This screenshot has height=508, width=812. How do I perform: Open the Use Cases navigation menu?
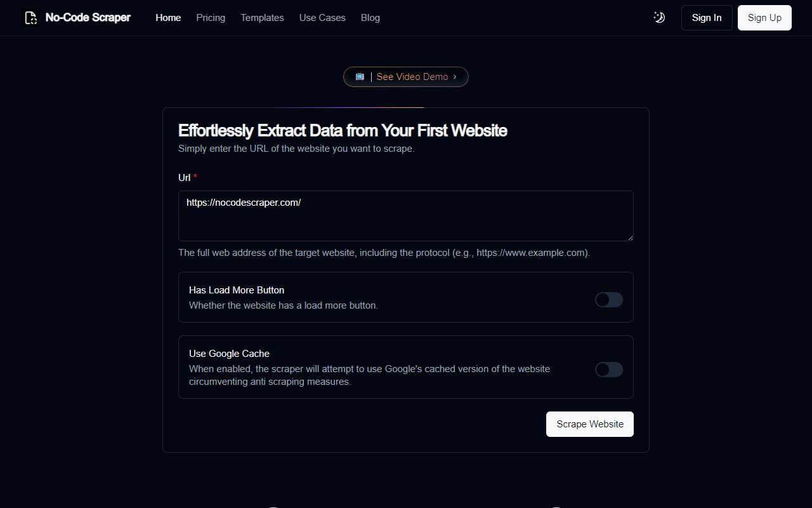coord(322,17)
